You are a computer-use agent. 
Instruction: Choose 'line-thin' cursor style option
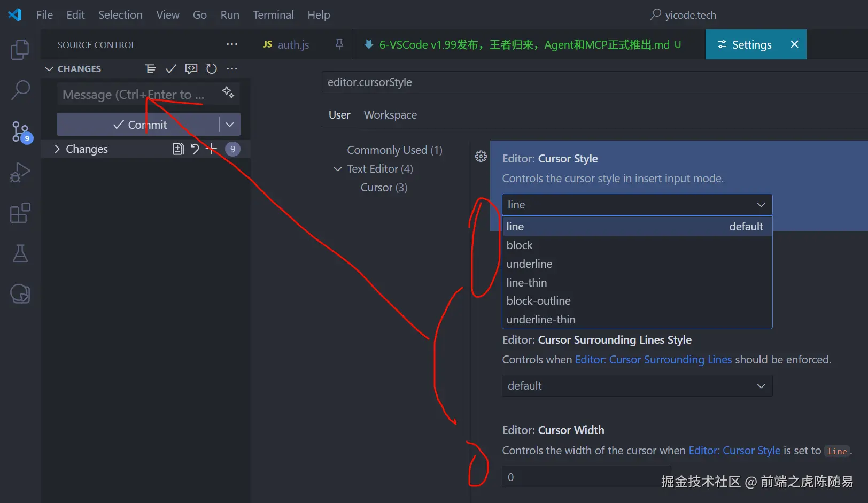[x=637, y=283]
